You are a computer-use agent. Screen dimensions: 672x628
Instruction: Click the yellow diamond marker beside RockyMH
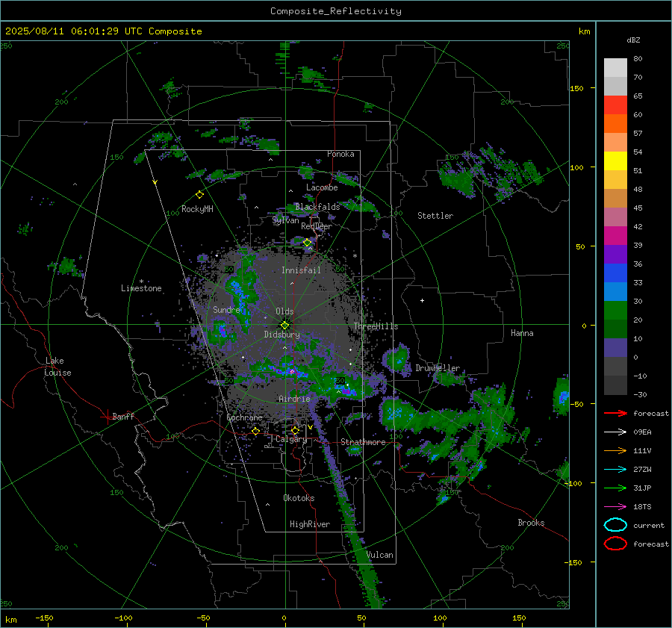(199, 195)
